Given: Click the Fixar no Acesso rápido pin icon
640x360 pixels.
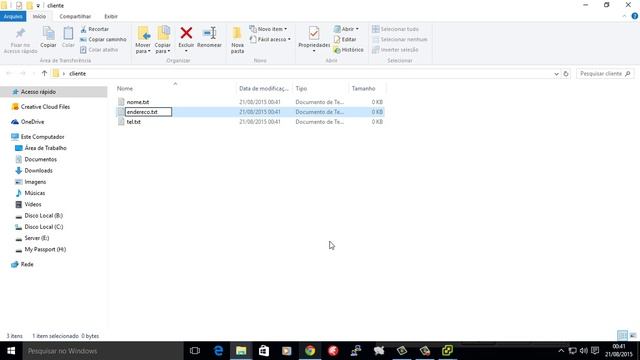Looking at the screenshot, I should [x=20, y=33].
